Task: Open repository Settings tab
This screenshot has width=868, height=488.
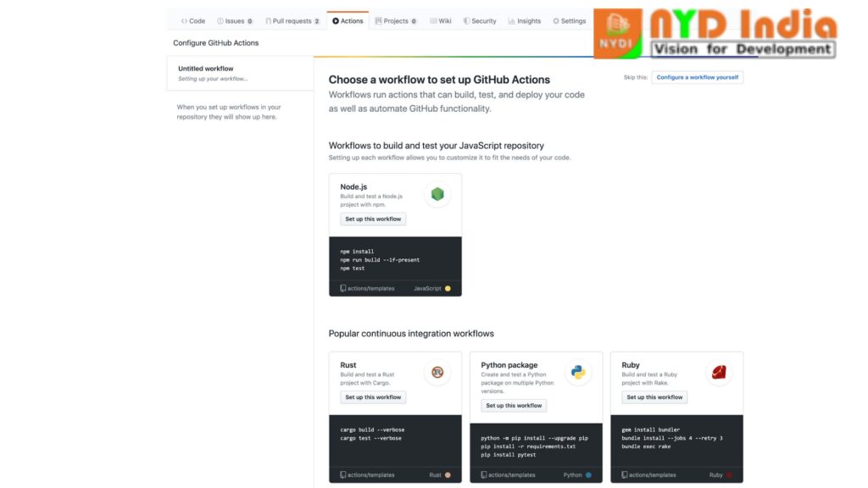Action: (x=569, y=21)
